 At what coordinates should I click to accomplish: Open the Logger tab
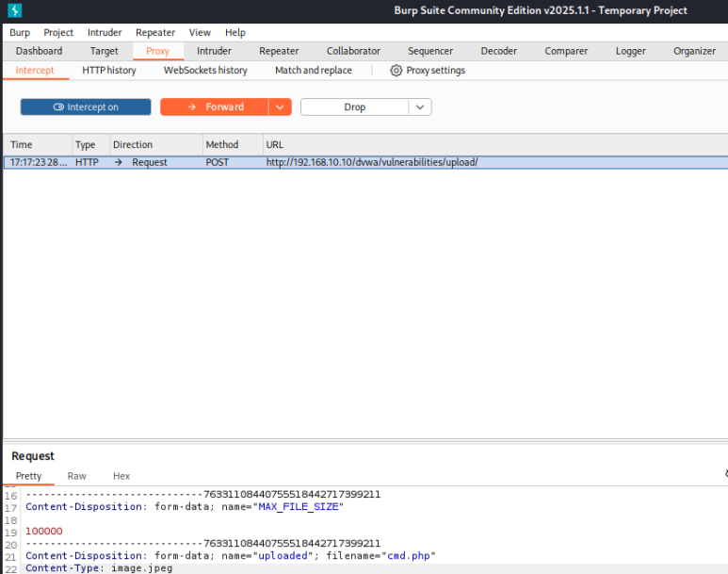pyautogui.click(x=630, y=51)
